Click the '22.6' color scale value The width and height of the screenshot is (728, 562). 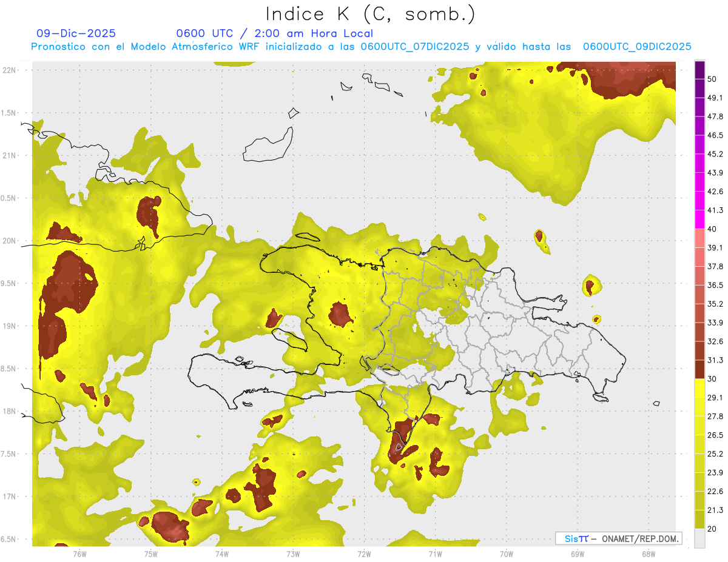[715, 492]
